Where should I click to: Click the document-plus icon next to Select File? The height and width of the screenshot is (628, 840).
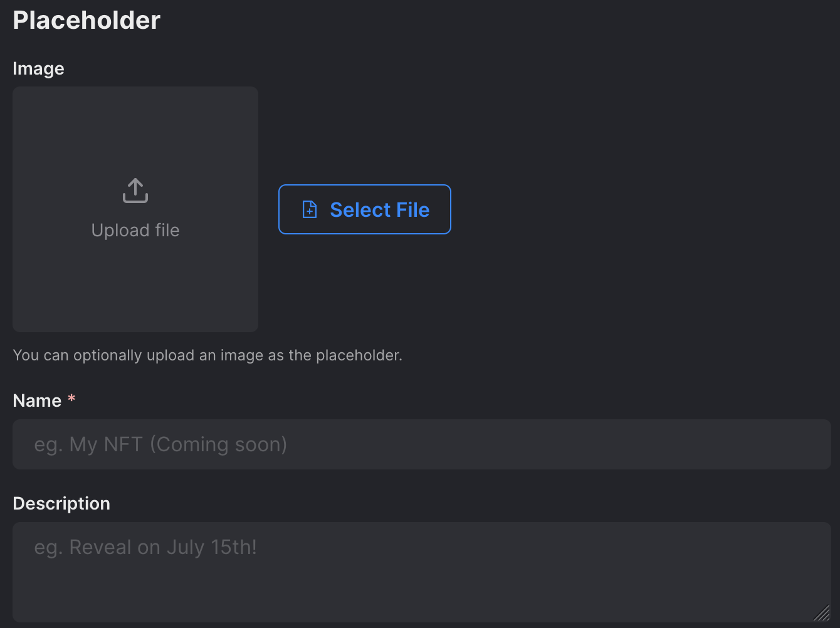coord(309,209)
